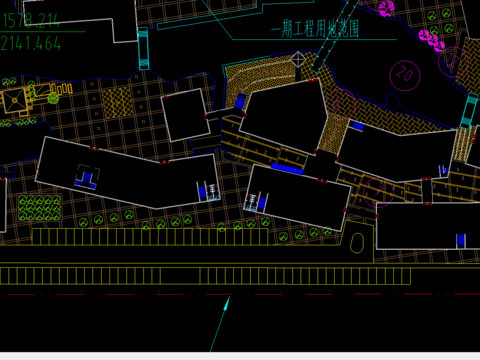Viewport: 480px width, 360px height.
Task: Select the yellow cross-hatched square paving area
Action: 117,103
